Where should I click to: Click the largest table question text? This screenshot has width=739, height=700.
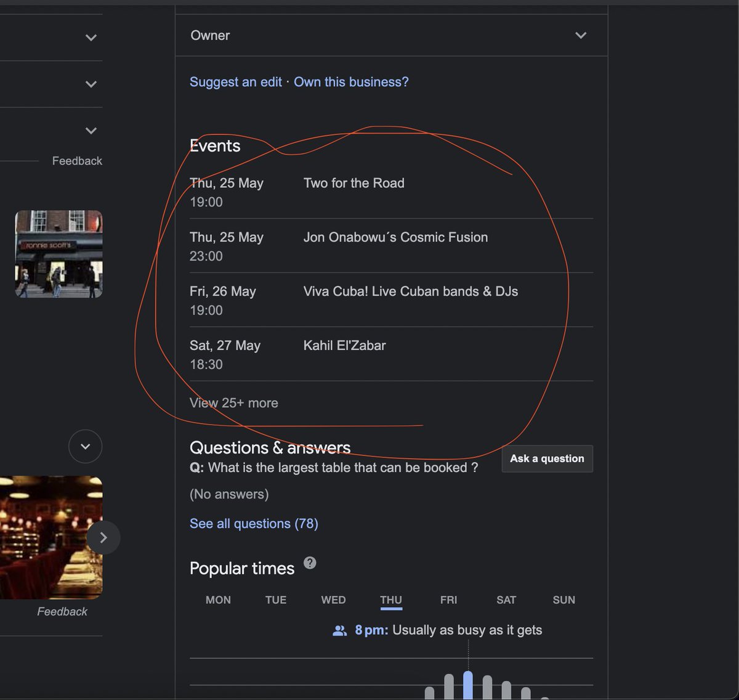(343, 468)
